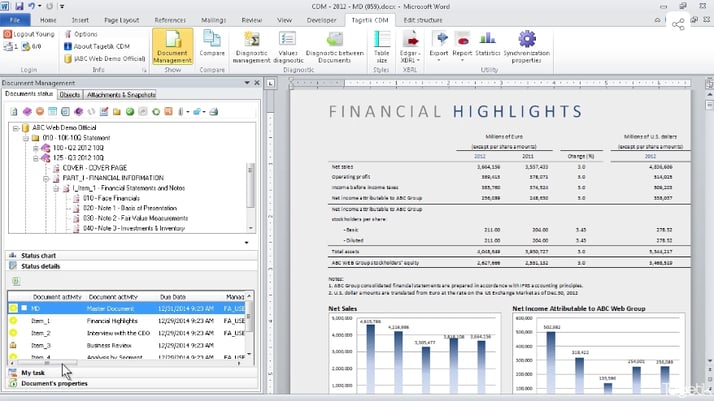Select the Item_2 Interview with the CEO row
Image resolution: width=714 pixels, height=401 pixels.
click(x=127, y=333)
